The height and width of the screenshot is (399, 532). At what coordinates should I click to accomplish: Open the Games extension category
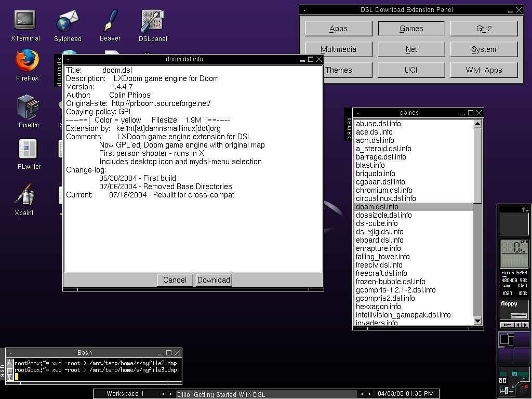[411, 29]
